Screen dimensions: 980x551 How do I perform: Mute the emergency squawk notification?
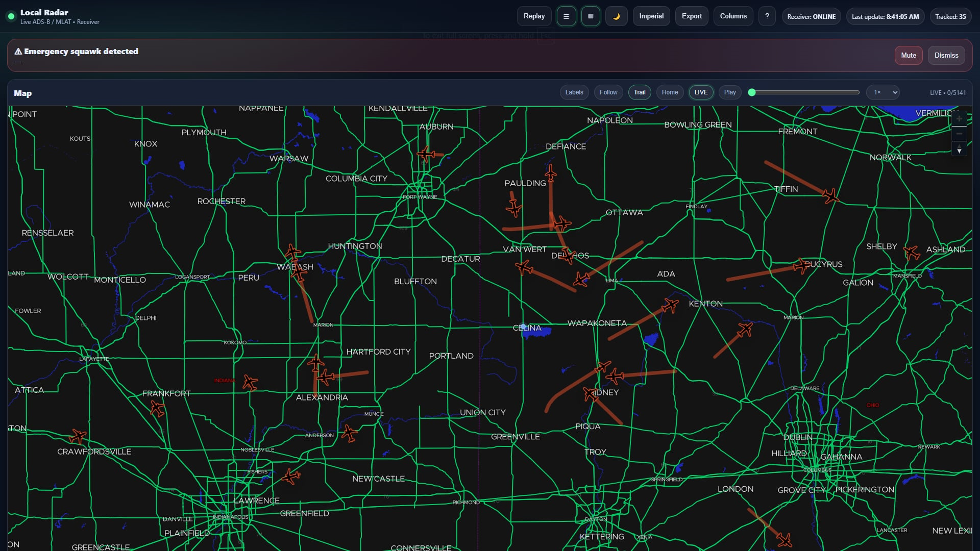(x=908, y=55)
